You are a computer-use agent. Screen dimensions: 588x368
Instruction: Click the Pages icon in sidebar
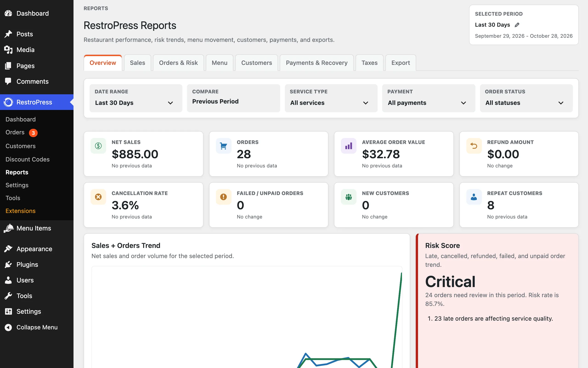8,66
